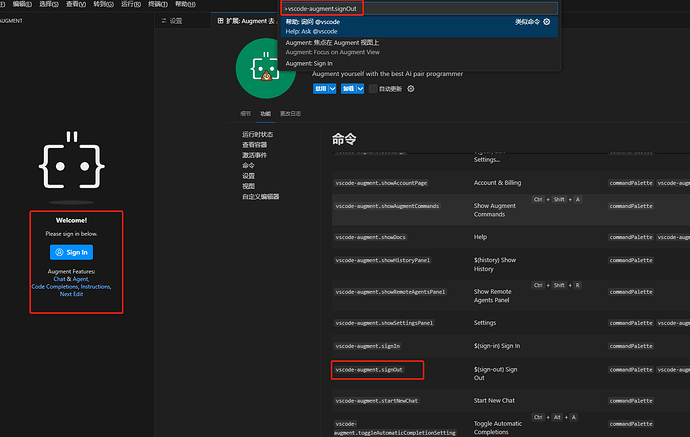
Task: Select the 扩展: Augment editor tab
Action: 246,21
